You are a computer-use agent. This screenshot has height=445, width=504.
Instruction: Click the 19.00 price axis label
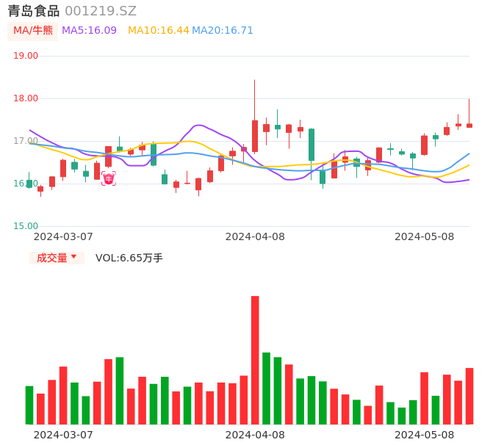click(26, 56)
